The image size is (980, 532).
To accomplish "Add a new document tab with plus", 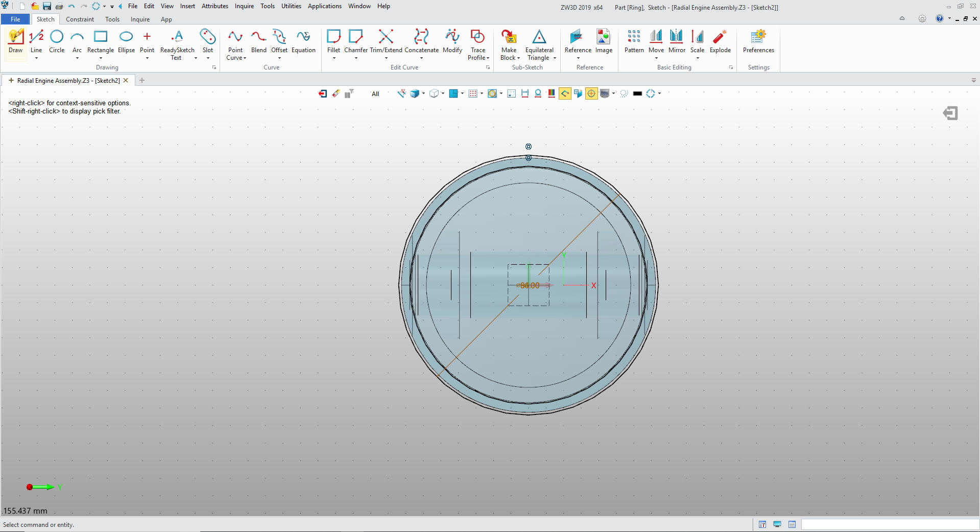I will tap(142, 80).
